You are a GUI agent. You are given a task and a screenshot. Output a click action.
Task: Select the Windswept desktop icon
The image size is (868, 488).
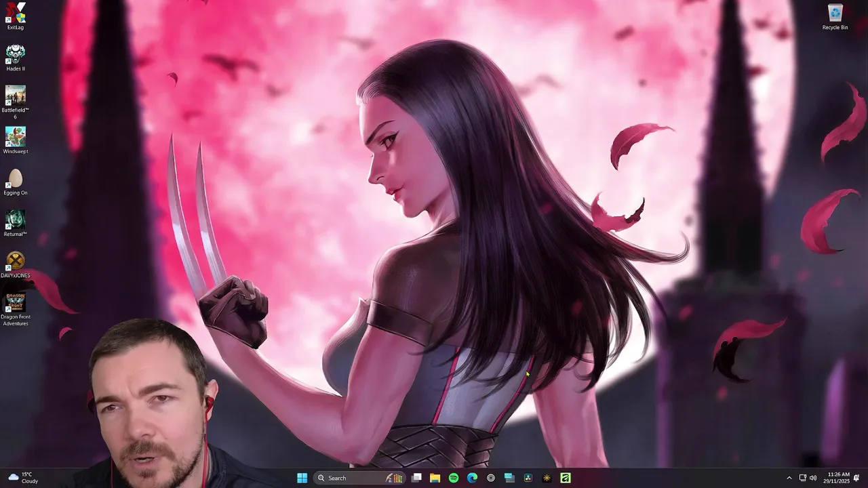pyautogui.click(x=16, y=140)
